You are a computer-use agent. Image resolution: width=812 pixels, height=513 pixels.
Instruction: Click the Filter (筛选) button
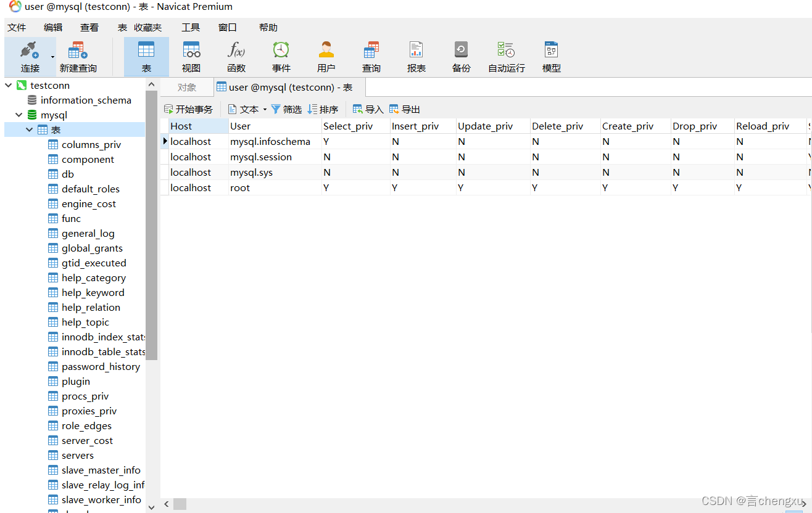pyautogui.click(x=286, y=109)
